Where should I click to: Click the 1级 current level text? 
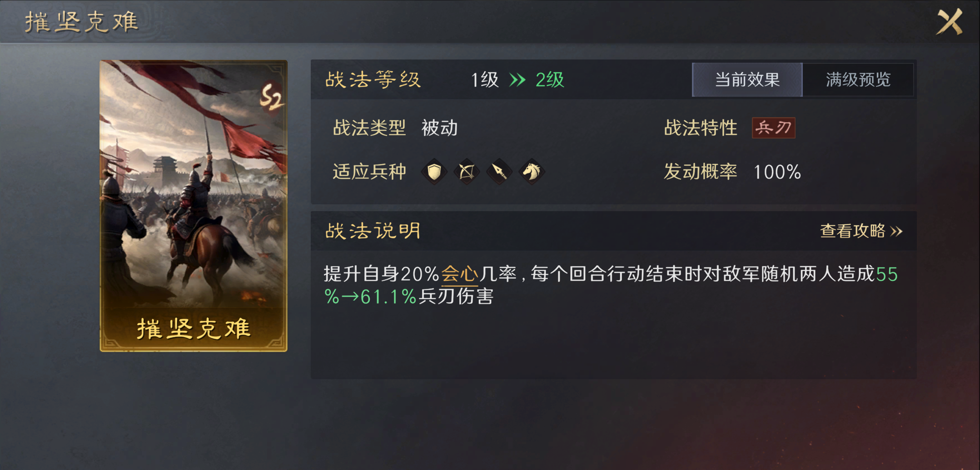point(485,80)
